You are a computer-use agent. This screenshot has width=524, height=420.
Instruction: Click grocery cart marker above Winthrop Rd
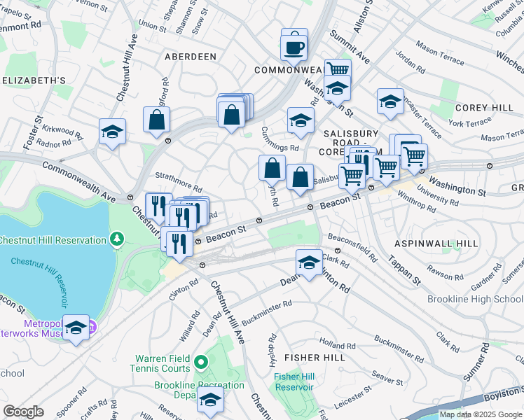pos(386,169)
